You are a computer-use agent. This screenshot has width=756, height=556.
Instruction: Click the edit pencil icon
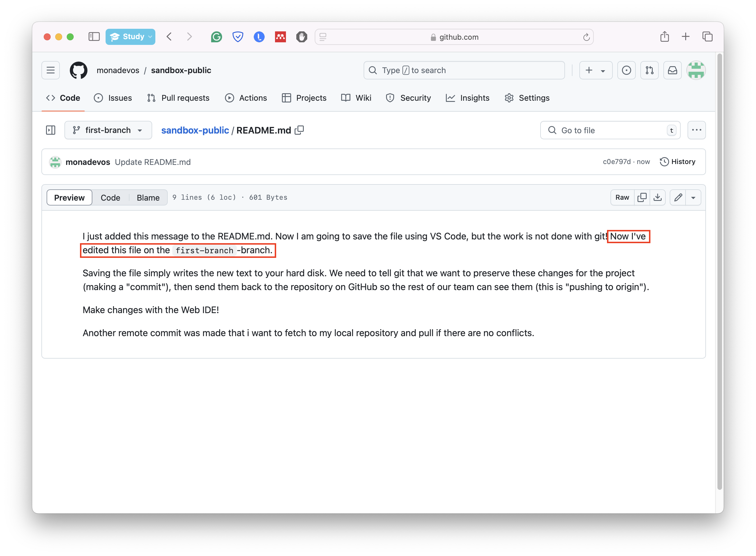679,197
